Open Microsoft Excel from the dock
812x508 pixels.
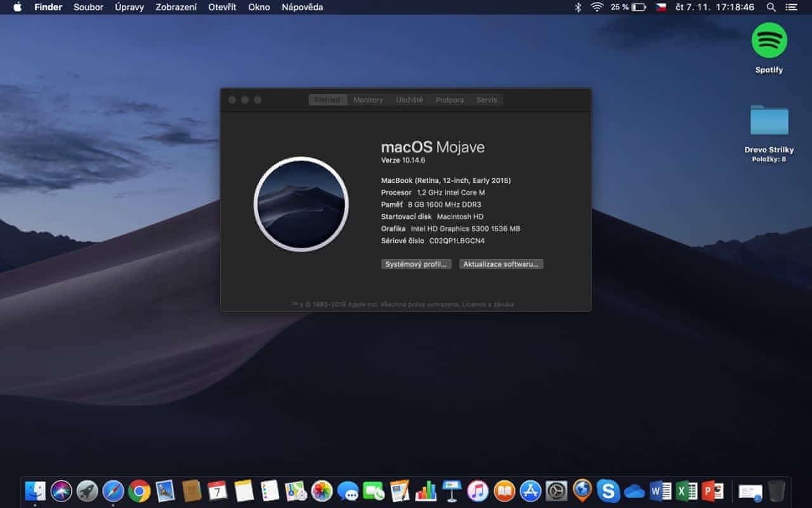tap(686, 491)
